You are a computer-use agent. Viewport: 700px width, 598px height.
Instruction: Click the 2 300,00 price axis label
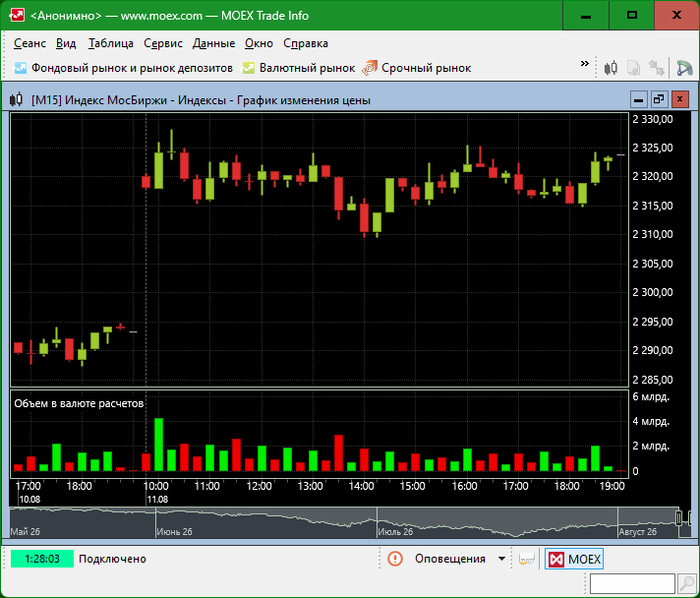(653, 292)
